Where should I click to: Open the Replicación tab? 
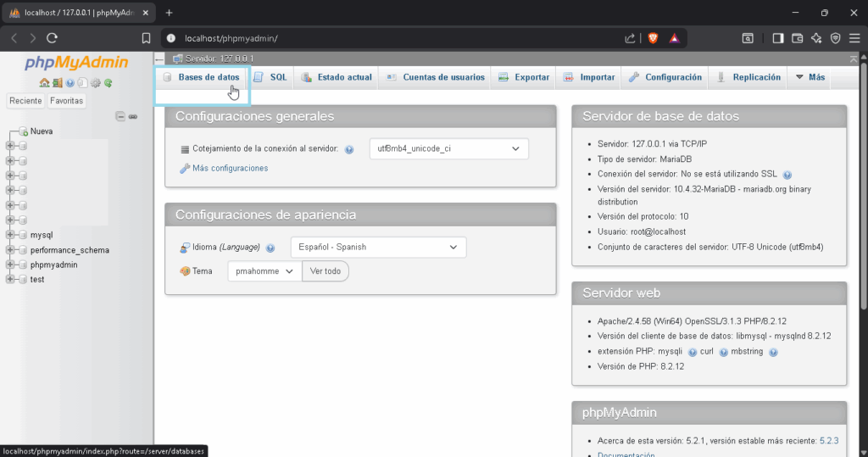point(749,77)
